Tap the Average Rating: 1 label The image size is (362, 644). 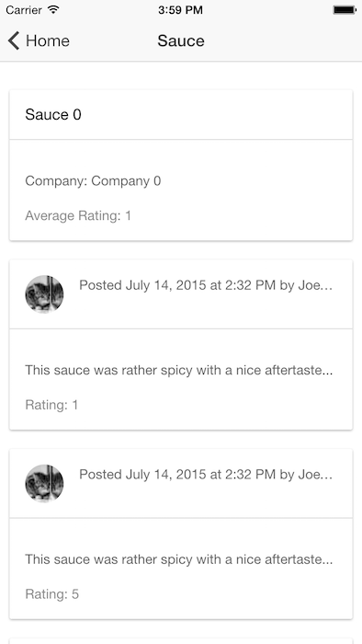coord(78,215)
